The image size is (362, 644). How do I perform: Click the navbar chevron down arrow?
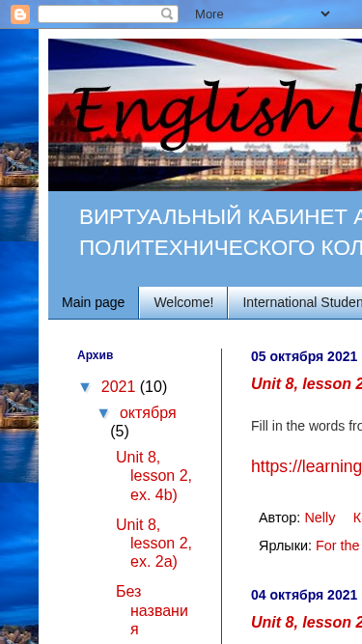[325, 14]
